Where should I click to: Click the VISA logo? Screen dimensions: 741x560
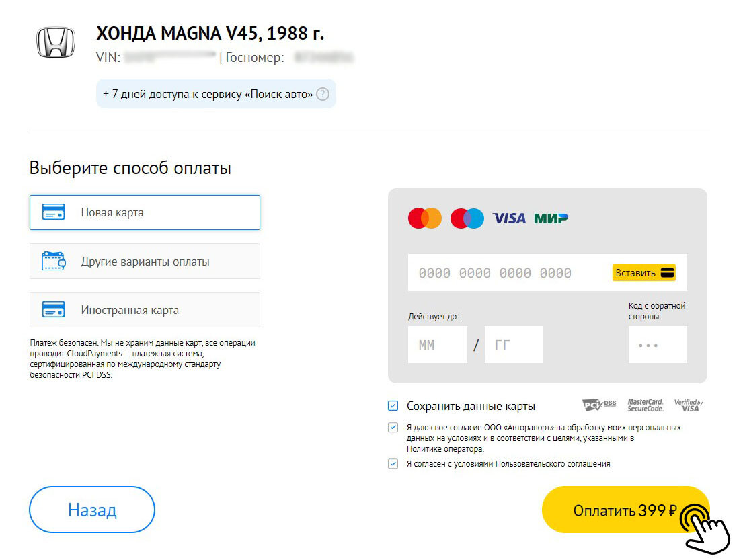510,218
